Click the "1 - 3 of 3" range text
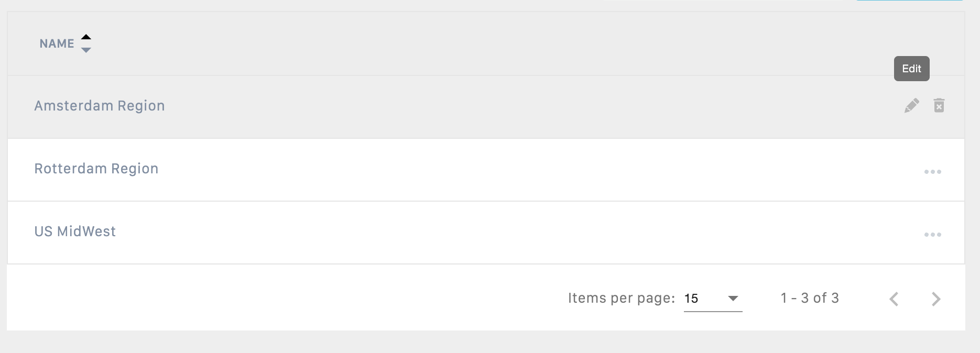This screenshot has width=980, height=353. pos(810,298)
